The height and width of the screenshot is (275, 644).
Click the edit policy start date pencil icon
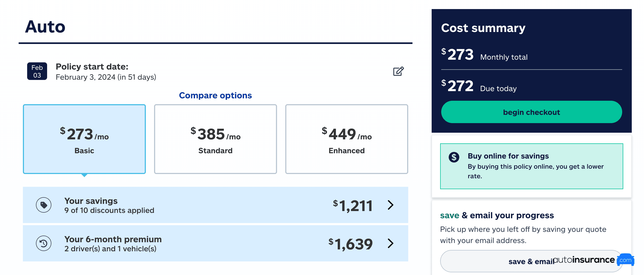[x=398, y=71]
